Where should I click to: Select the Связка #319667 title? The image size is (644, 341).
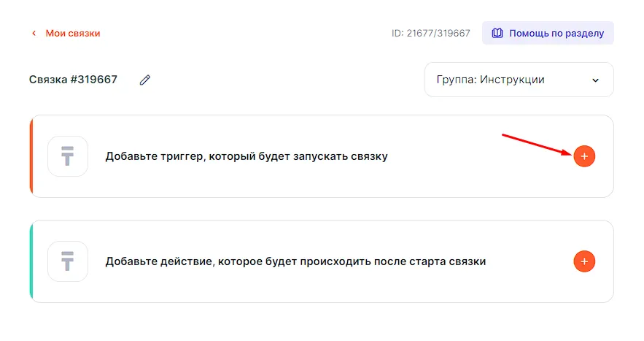point(73,80)
